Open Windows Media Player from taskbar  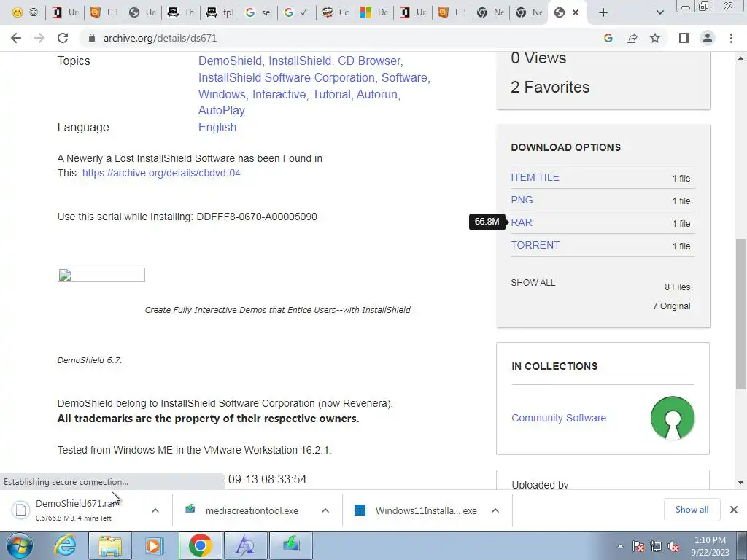[155, 545]
